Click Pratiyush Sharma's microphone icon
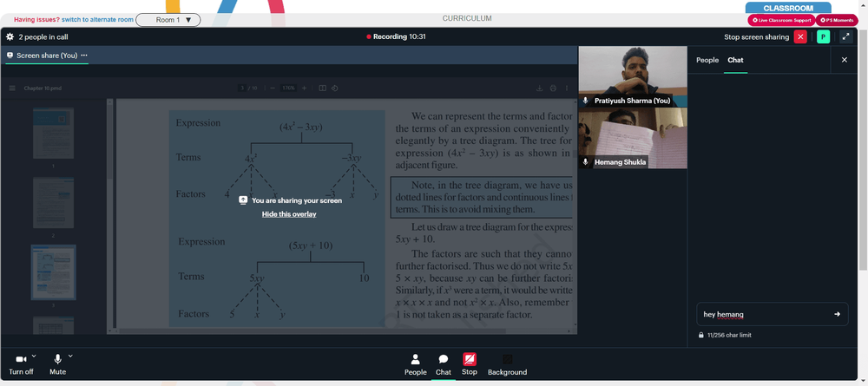Image resolution: width=868 pixels, height=386 pixels. [586, 101]
